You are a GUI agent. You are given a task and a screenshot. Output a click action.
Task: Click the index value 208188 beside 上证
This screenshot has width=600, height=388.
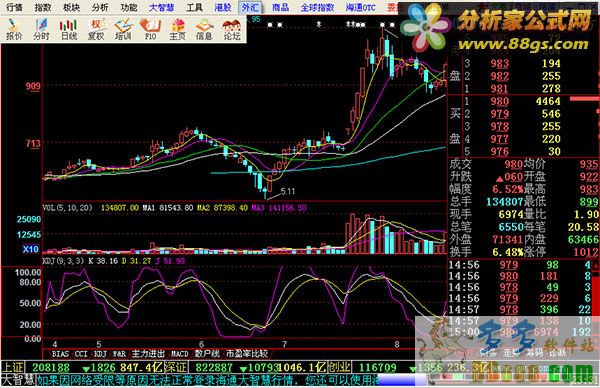pyautogui.click(x=51, y=368)
